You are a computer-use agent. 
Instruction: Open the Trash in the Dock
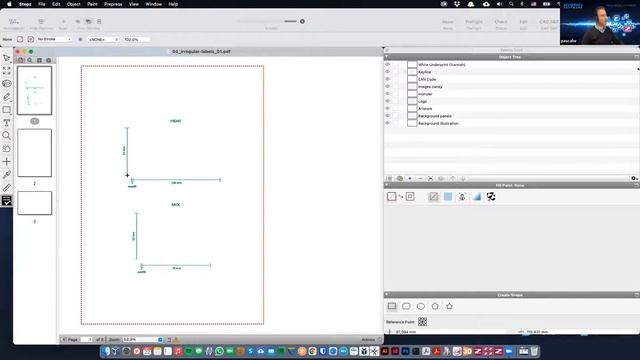534,351
